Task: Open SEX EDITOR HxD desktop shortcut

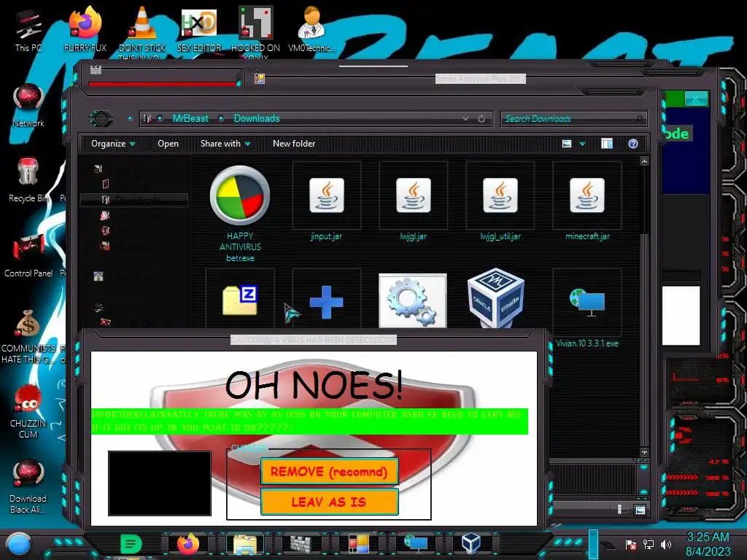Action: coord(199,29)
